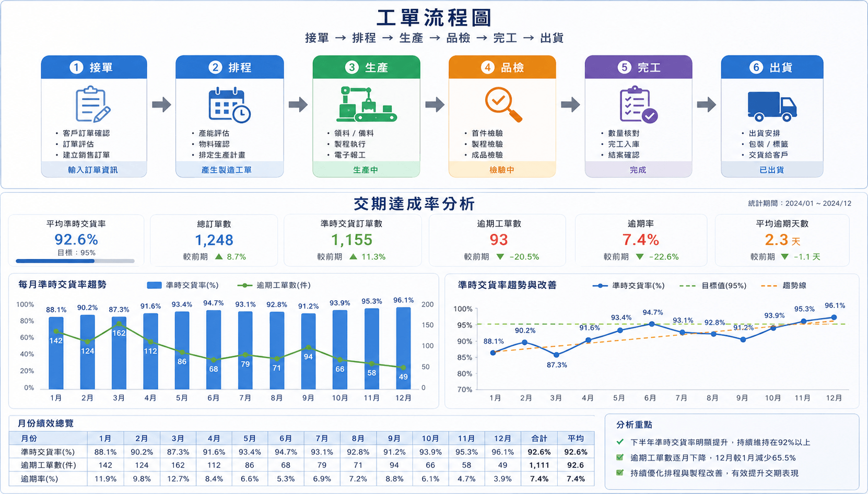Click the 完成 status button
Viewport: 868px width, 494px height.
[x=639, y=170]
